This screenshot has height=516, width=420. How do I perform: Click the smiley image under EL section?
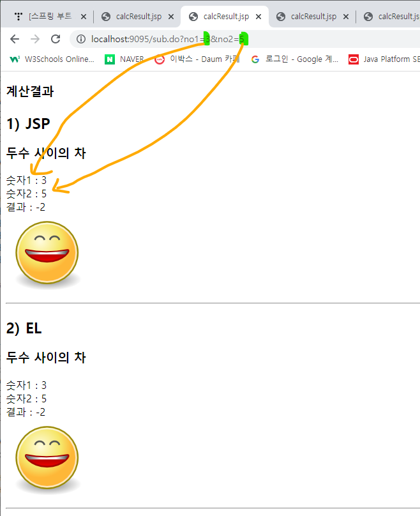(x=47, y=459)
